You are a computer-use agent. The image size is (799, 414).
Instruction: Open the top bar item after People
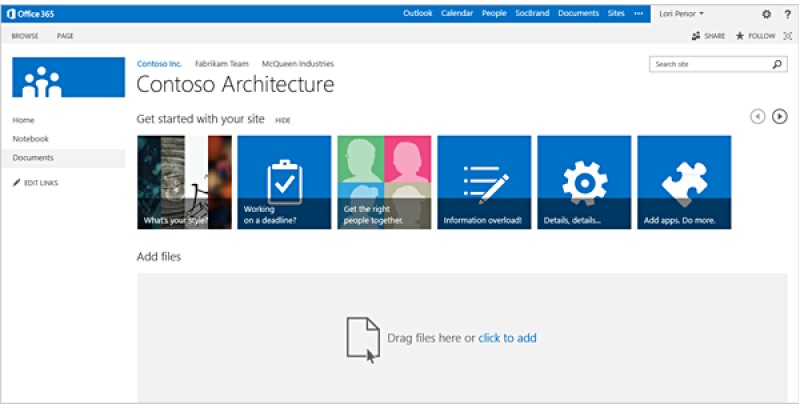point(532,13)
